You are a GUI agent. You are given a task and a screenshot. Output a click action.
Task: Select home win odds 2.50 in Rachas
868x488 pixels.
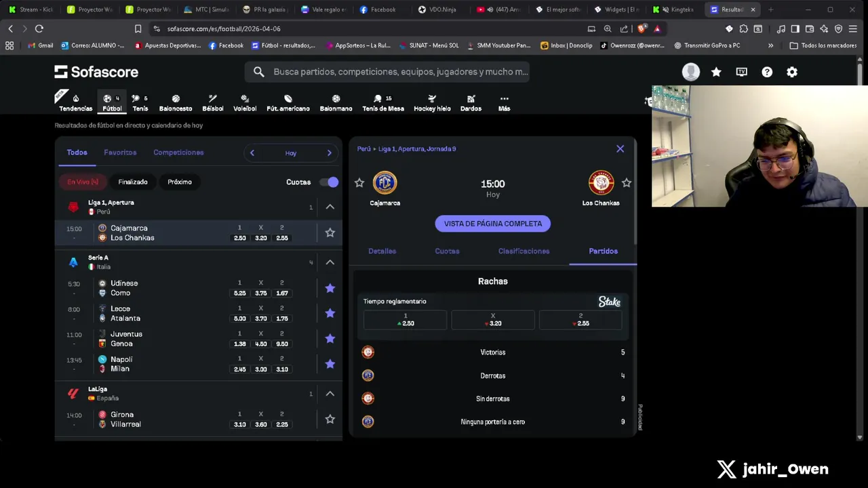406,320
